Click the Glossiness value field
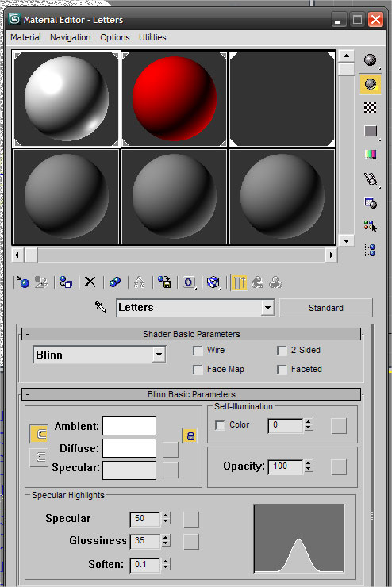The height and width of the screenshot is (587, 392). coord(145,540)
